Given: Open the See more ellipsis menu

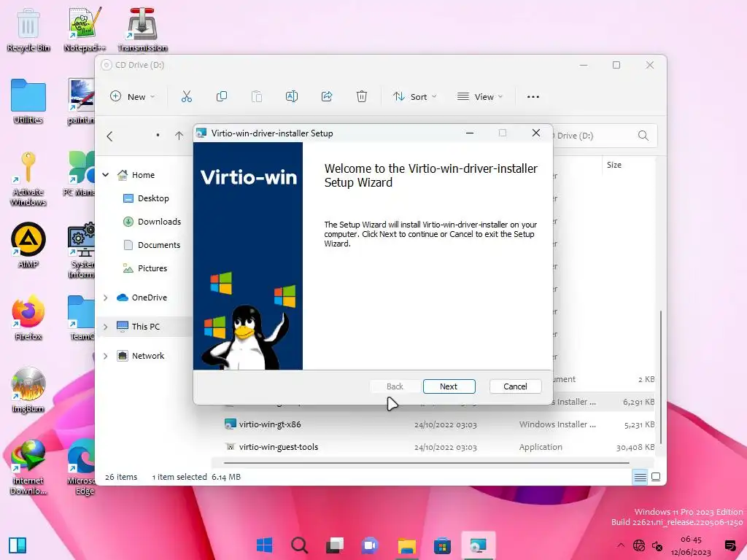Looking at the screenshot, I should click(533, 97).
